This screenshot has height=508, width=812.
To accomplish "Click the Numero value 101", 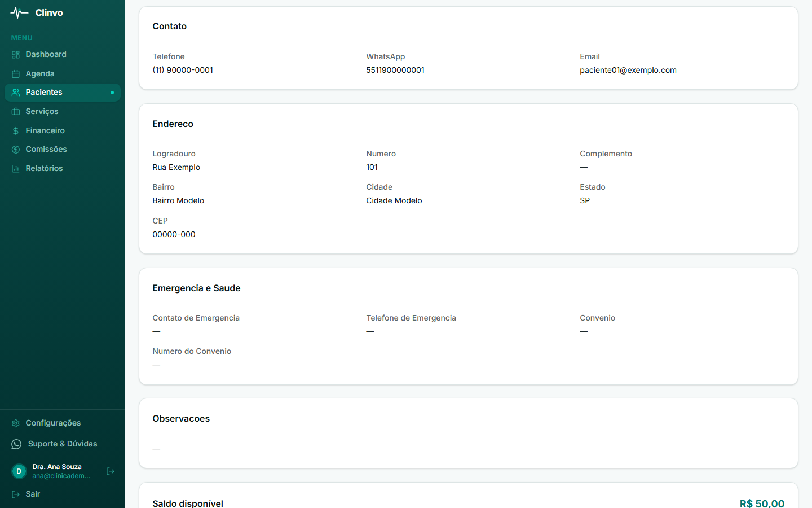I will 372,167.
